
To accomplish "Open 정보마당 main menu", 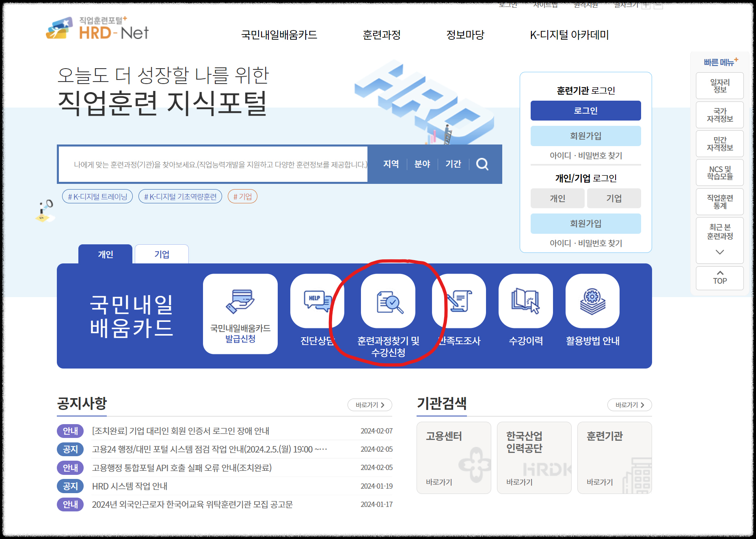I will tap(465, 35).
